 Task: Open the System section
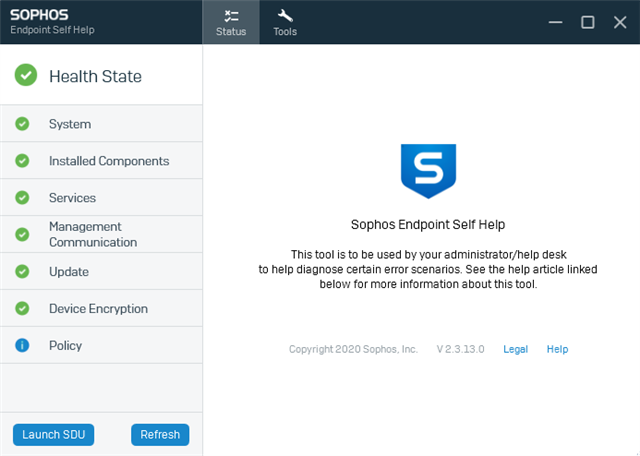101,124
